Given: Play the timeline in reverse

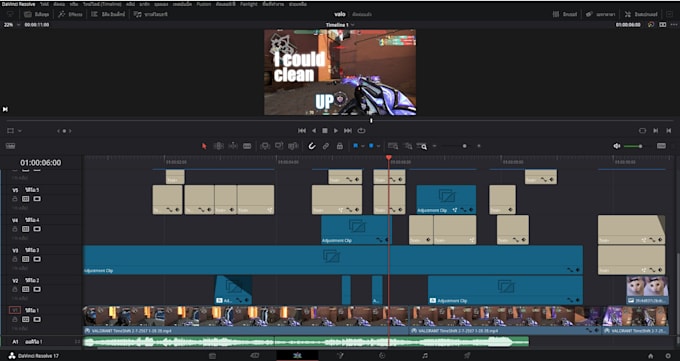Looking at the screenshot, I should 314,131.
